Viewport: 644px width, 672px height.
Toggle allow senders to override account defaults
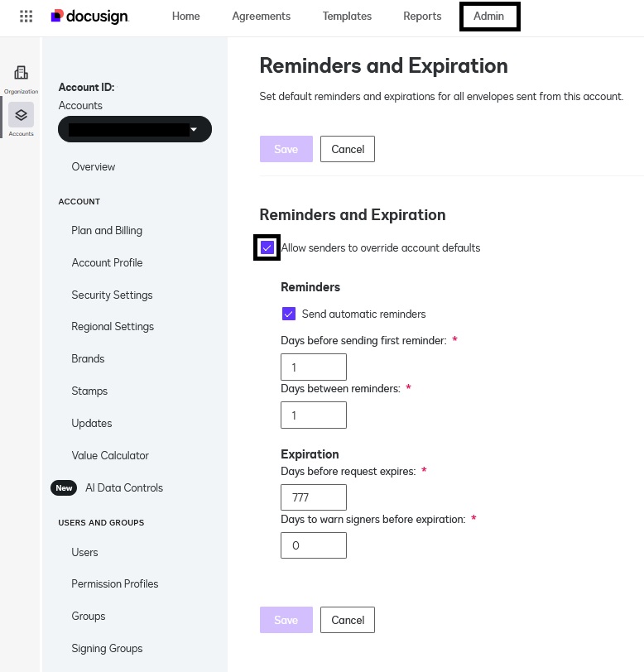[x=267, y=247]
